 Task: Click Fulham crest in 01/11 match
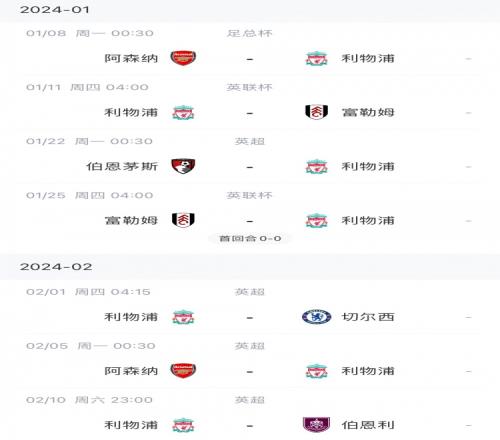click(x=316, y=112)
